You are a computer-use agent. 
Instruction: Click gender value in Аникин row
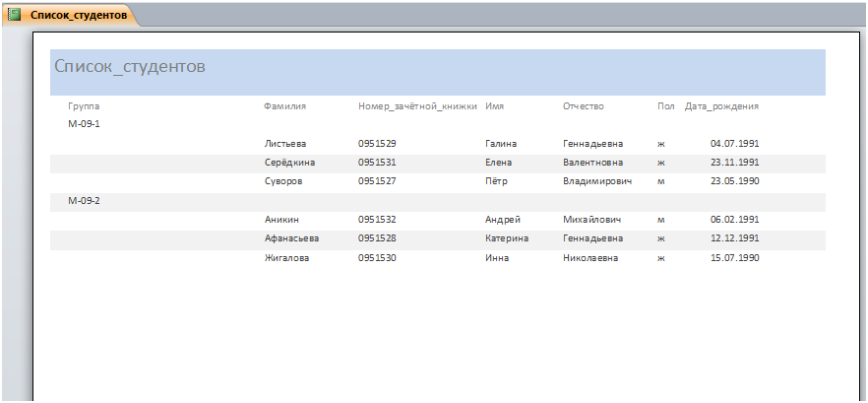coord(661,220)
